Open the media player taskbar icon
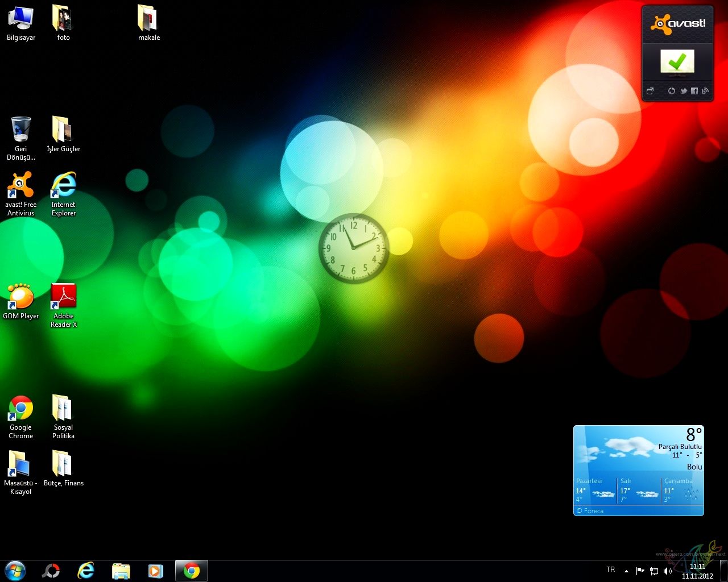Image resolution: width=728 pixels, height=582 pixels. coord(155,571)
